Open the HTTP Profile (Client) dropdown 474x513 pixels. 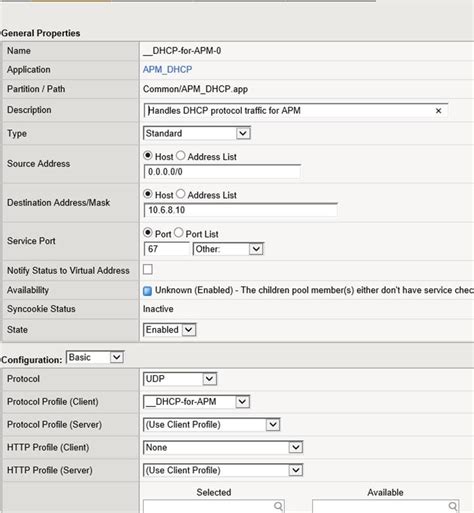[x=223, y=448]
